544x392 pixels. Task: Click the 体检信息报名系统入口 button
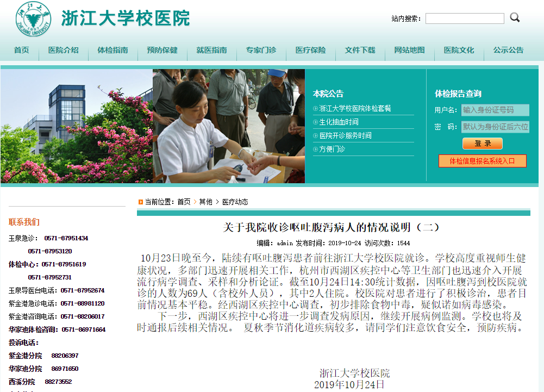pos(483,161)
